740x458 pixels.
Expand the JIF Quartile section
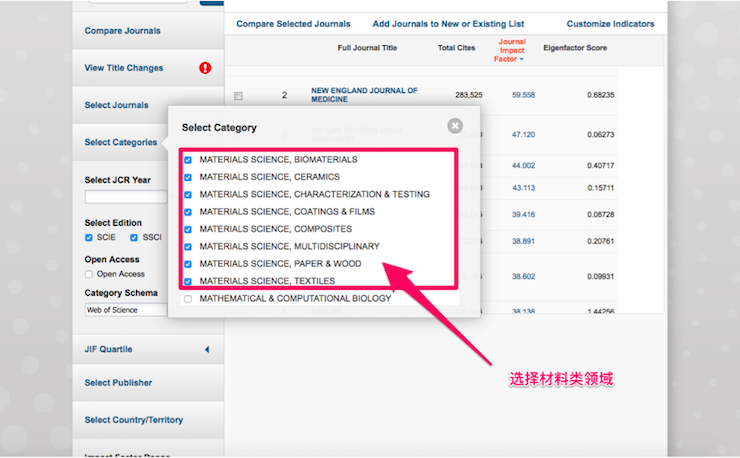[x=108, y=349]
